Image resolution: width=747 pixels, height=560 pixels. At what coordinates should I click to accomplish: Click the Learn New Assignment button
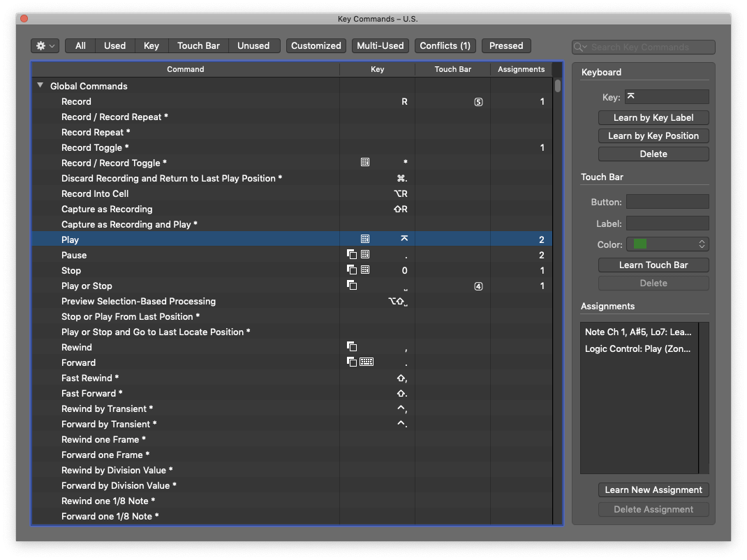click(x=653, y=489)
